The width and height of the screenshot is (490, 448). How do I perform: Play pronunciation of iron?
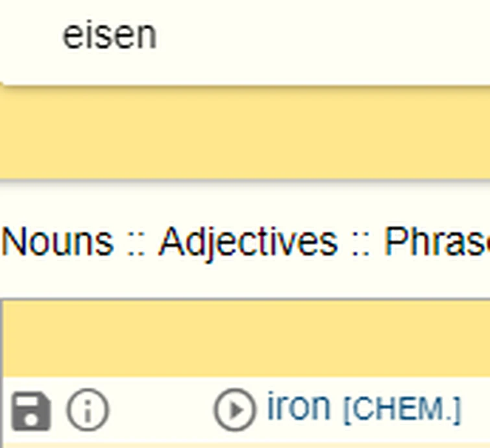(x=235, y=410)
